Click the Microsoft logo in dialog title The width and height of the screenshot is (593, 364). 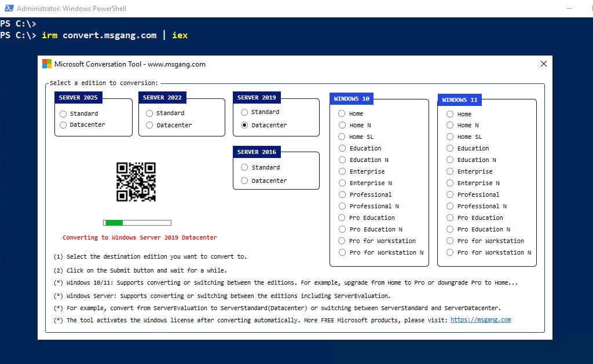click(x=47, y=64)
